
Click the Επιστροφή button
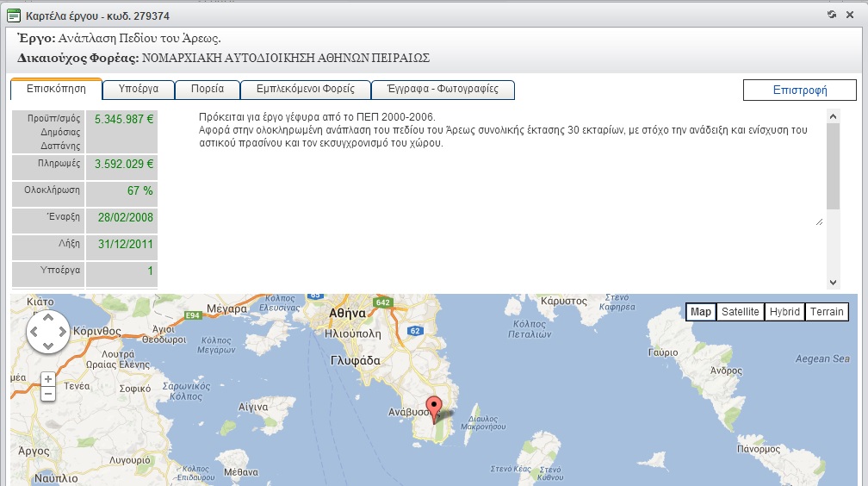[x=800, y=90]
